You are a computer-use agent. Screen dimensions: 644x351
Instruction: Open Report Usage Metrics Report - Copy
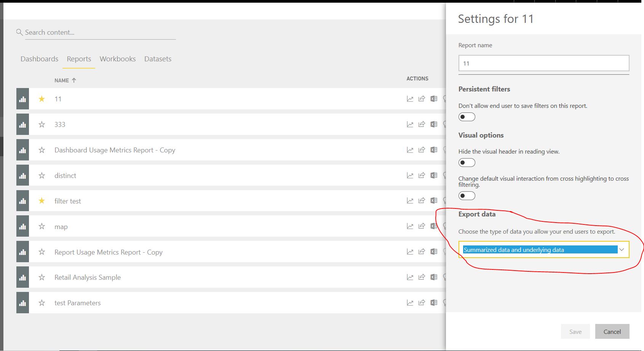109,252
